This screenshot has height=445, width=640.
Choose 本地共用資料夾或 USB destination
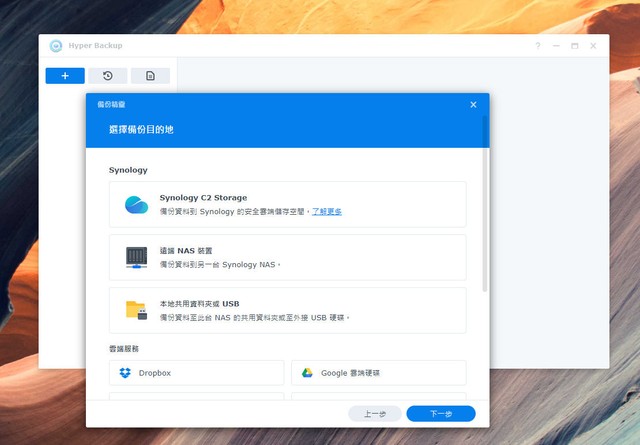pos(288,310)
